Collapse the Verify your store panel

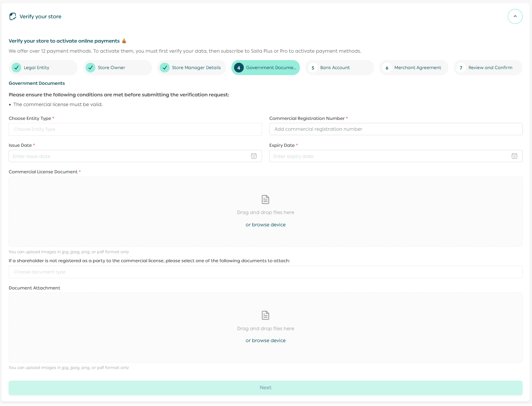click(x=515, y=16)
